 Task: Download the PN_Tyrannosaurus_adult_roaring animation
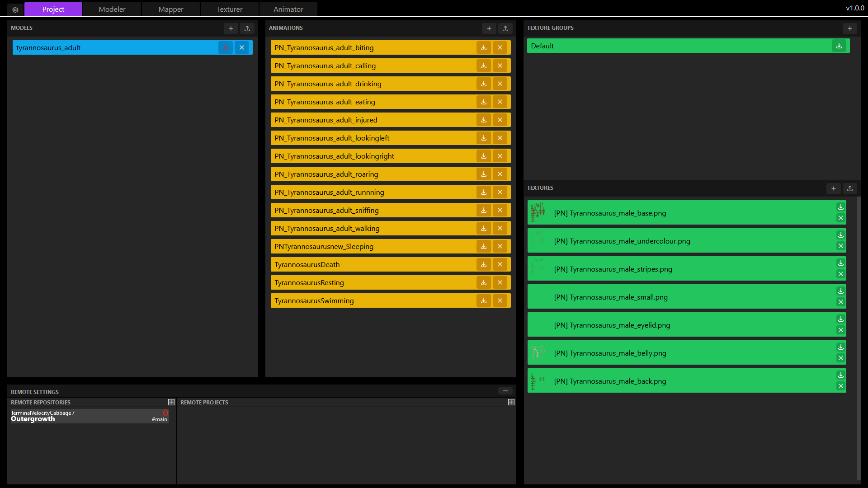click(484, 174)
